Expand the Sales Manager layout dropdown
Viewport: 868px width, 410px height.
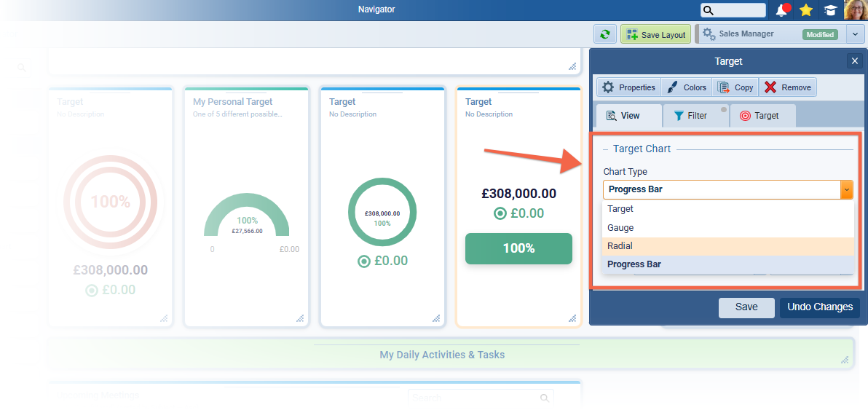tap(855, 34)
